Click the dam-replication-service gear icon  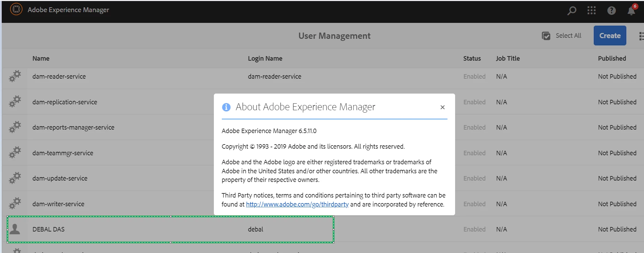click(15, 102)
